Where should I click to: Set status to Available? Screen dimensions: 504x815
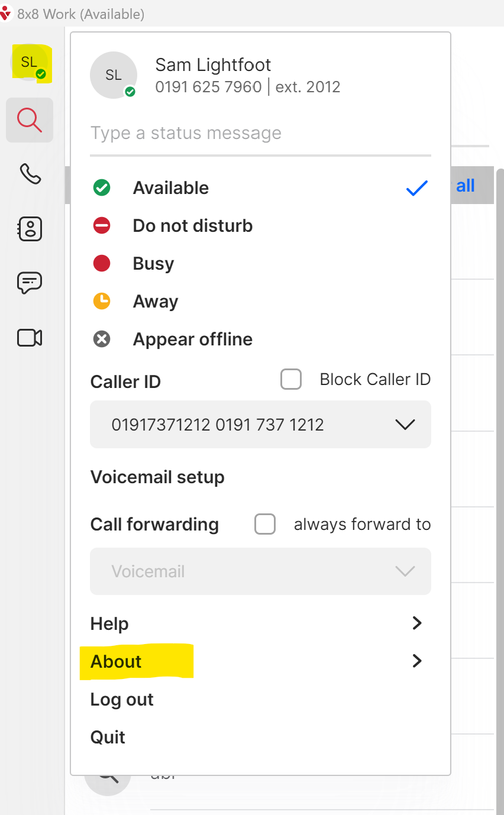[x=260, y=188]
